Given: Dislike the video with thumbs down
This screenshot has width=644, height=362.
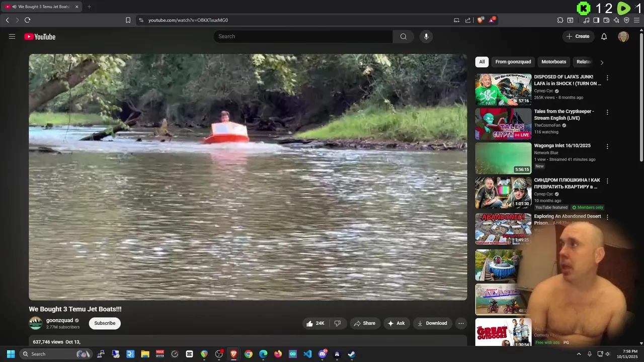Looking at the screenshot, I should [338, 323].
